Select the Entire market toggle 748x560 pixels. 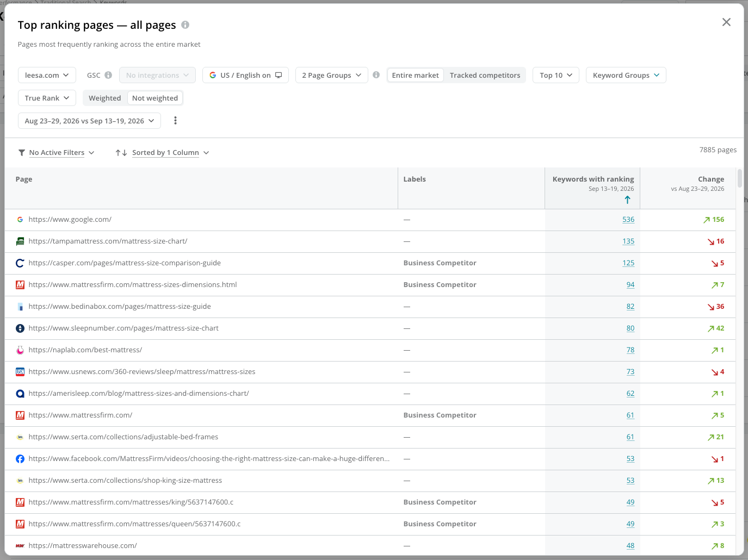click(415, 75)
